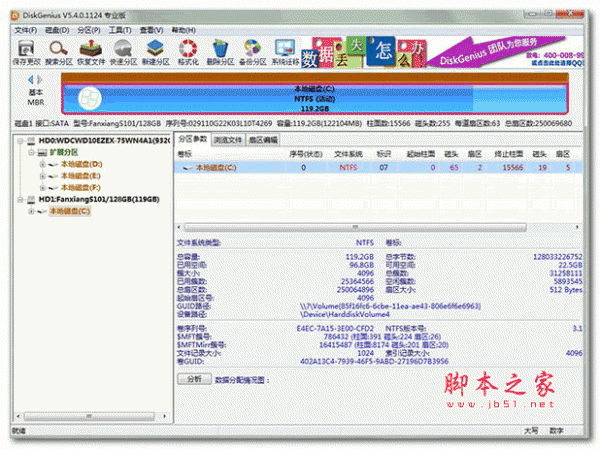Click the 文件系统 column header

tap(348, 154)
